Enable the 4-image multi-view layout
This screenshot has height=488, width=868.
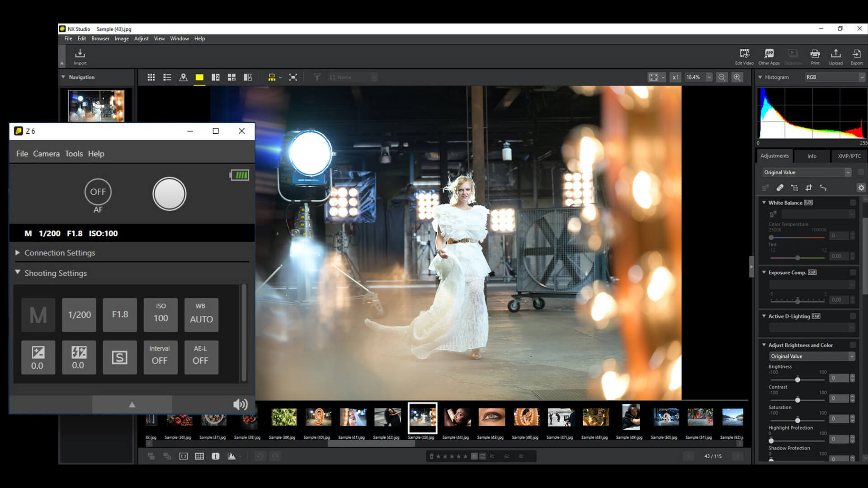pyautogui.click(x=231, y=77)
